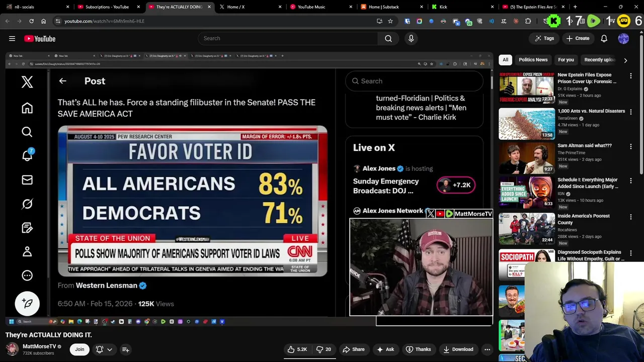Image resolution: width=644 pixels, height=362 pixels.
Task: Click X compose post feather button
Action: tap(27, 303)
